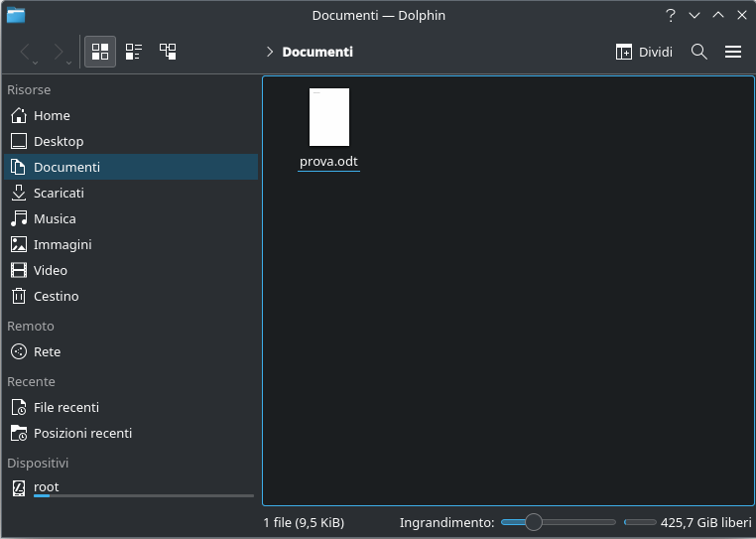Select the prova.odt file thumbnail
756x539 pixels.
click(328, 117)
